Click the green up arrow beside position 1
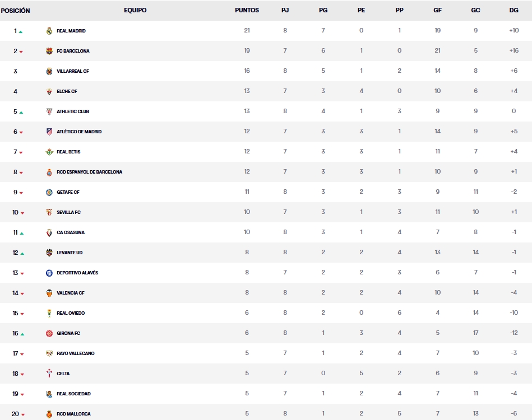The height and width of the screenshot is (420, 532). point(21,31)
